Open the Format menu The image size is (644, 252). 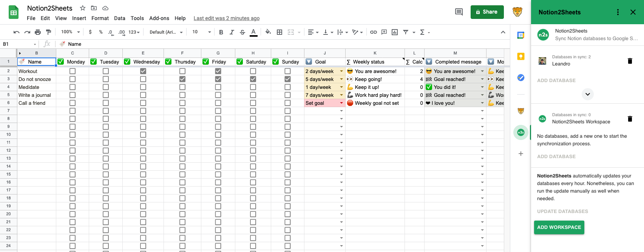coord(100,18)
